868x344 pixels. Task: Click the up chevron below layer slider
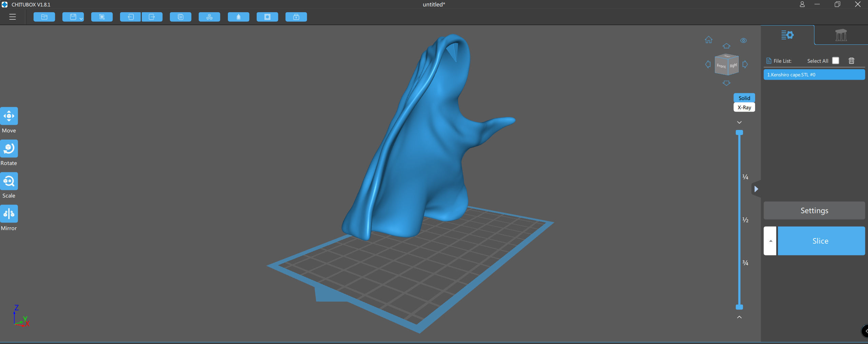(739, 317)
